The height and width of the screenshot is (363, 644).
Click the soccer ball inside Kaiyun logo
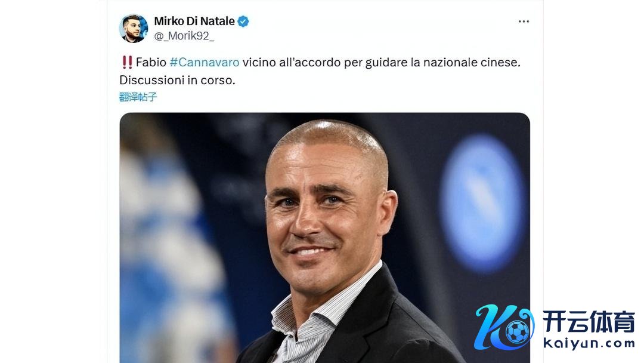tap(517, 332)
